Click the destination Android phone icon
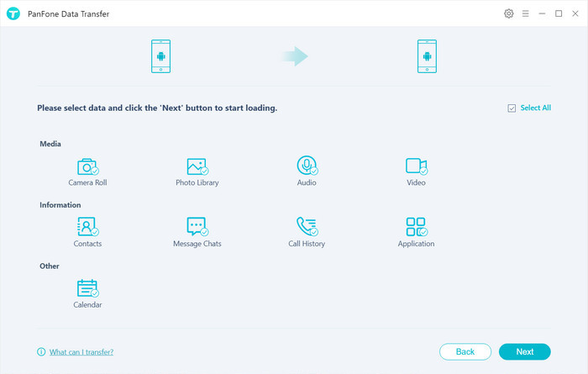588x374 pixels. pyautogui.click(x=427, y=56)
